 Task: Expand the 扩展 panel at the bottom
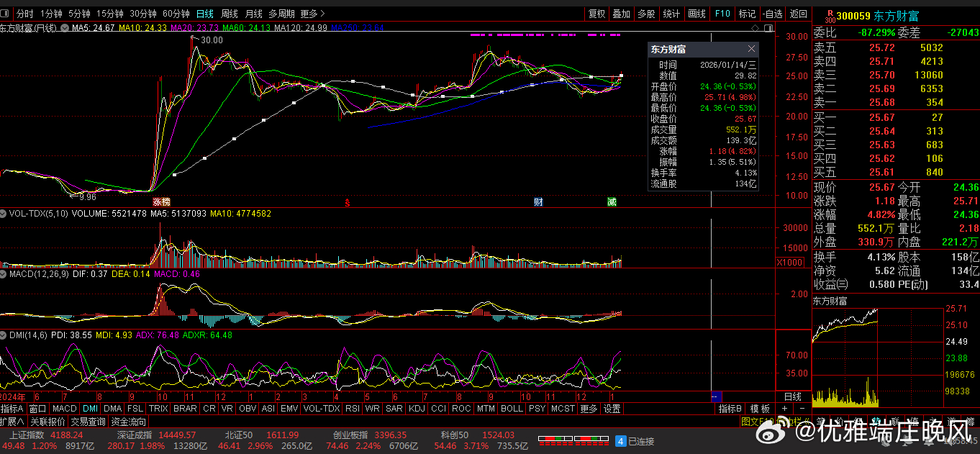click(x=12, y=422)
